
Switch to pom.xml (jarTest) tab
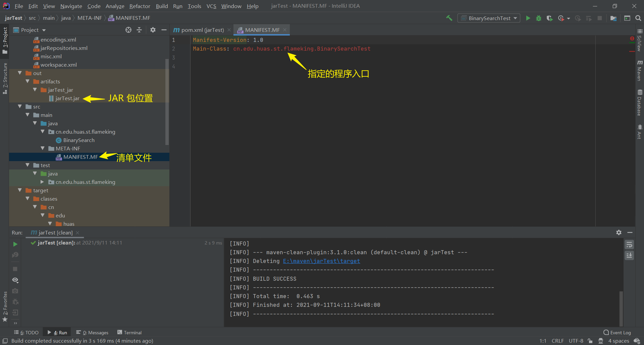(x=202, y=30)
